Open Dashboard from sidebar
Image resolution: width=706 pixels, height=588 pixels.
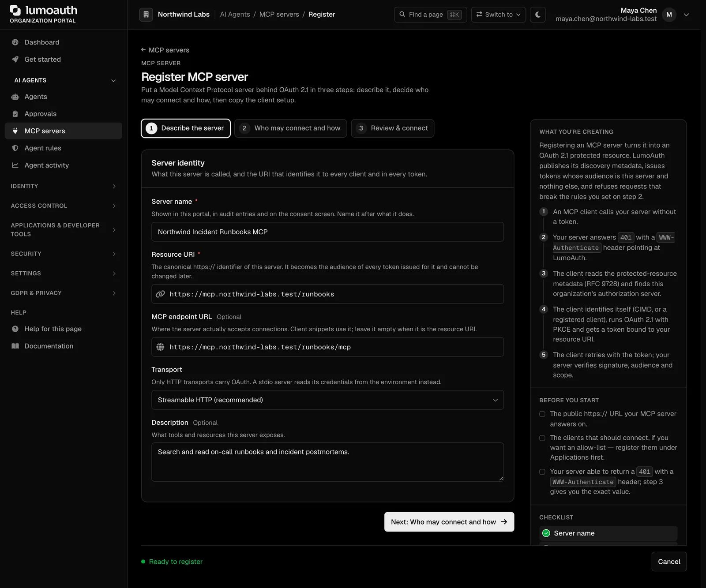pyautogui.click(x=63, y=42)
